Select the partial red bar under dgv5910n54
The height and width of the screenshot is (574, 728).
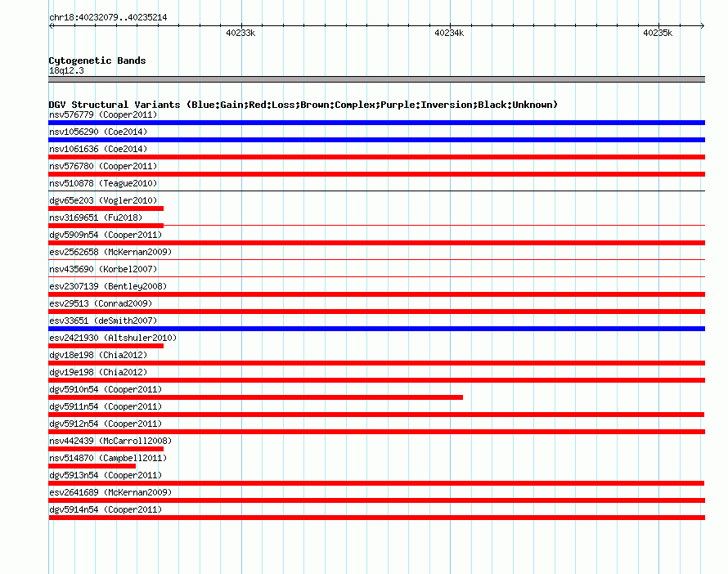point(255,397)
